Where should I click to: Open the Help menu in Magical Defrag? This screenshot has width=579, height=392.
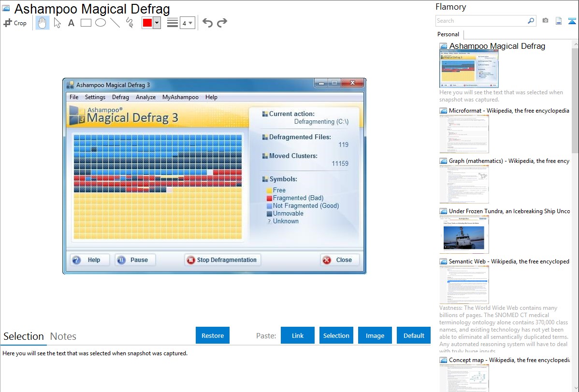[211, 97]
